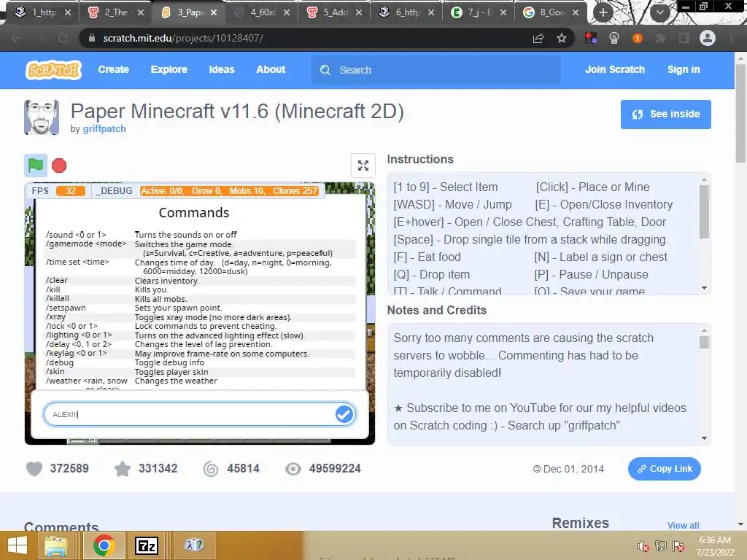Viewport: 747px width, 560px height.
Task: Click the Sign in link
Action: (684, 69)
